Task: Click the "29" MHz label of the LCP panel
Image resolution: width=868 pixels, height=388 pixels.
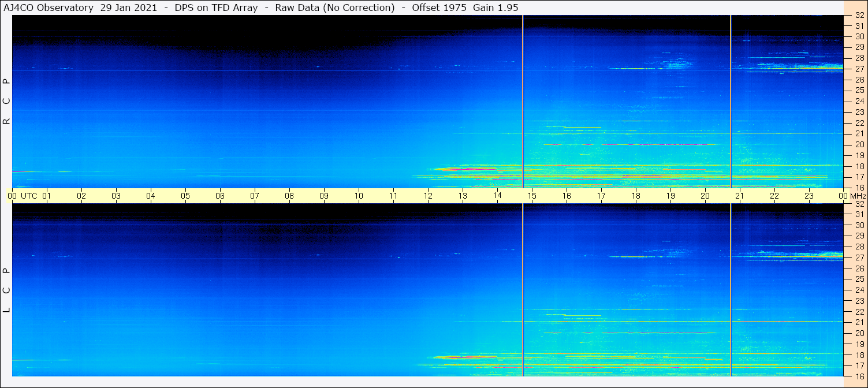Action: pos(859,236)
